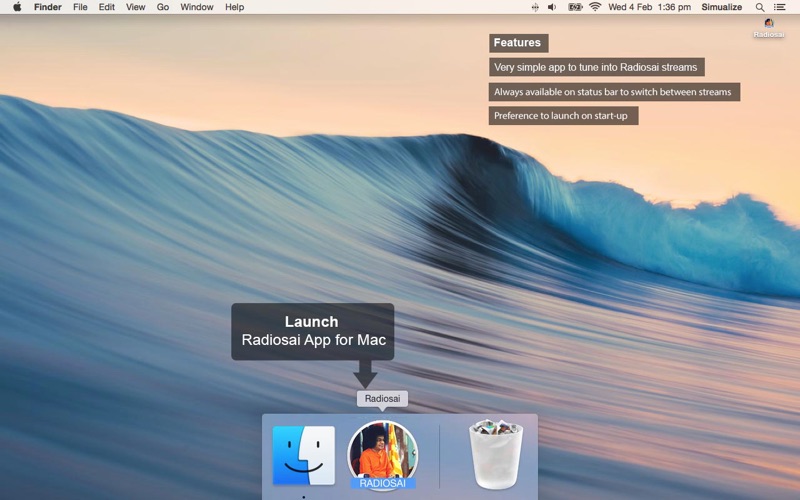Open Finder from the Dock

(304, 456)
